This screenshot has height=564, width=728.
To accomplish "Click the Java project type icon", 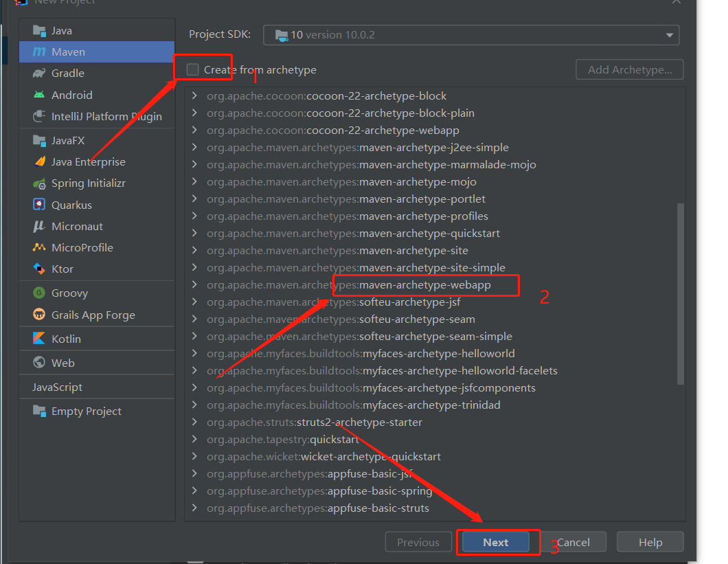I will pyautogui.click(x=39, y=31).
